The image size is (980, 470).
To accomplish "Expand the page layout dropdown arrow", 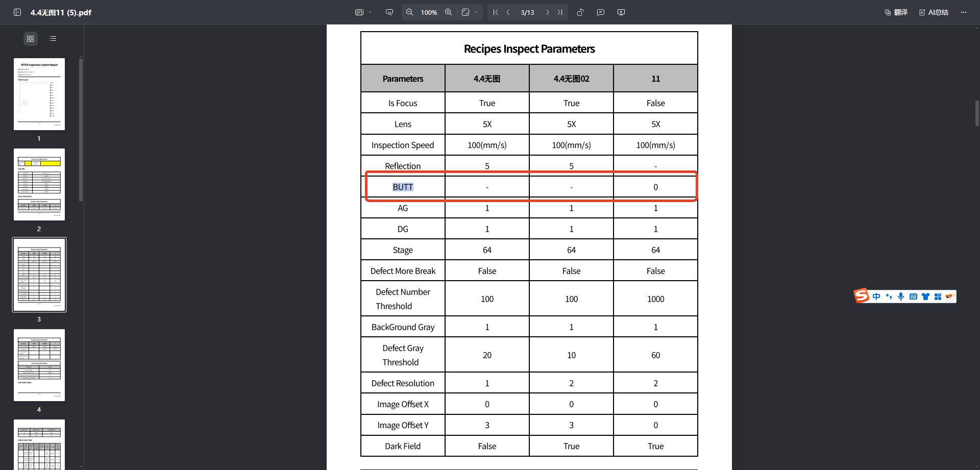I will [370, 12].
